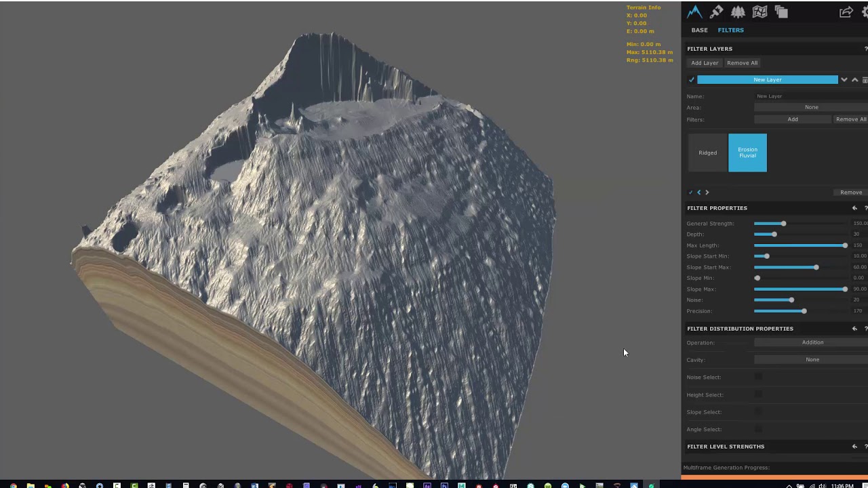This screenshot has height=488, width=868.
Task: Move New Layer down with the arrow
Action: 844,80
